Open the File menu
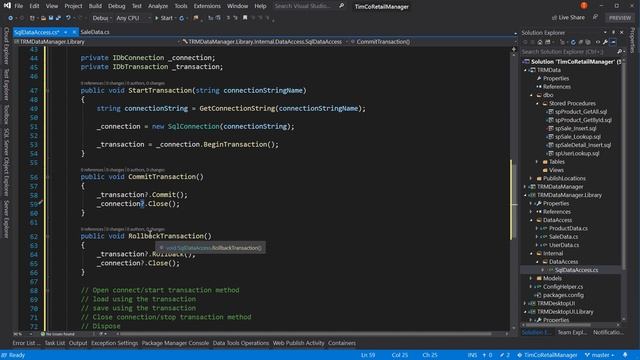This screenshot has height=360, width=640. [19, 6]
